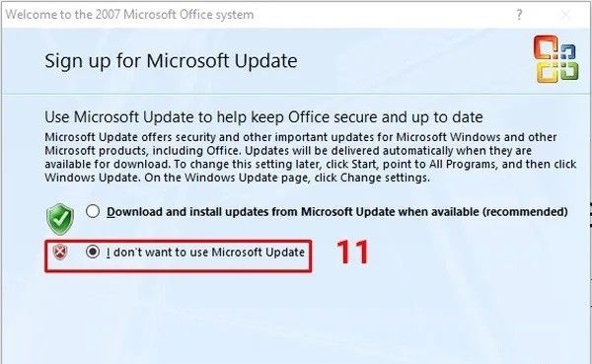Click the Sign up for Microsoft Update heading
Viewport: 592px width, 364px height.
click(171, 61)
